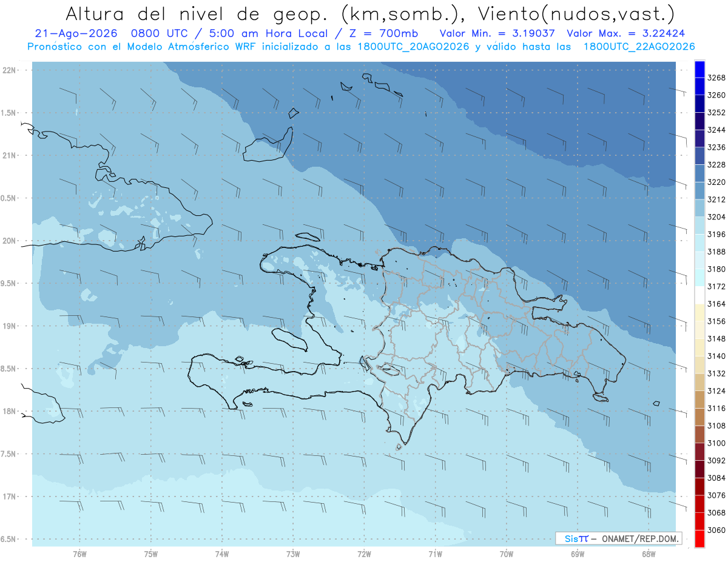Pick the navy swatch between 3252 and 3244

(699, 121)
